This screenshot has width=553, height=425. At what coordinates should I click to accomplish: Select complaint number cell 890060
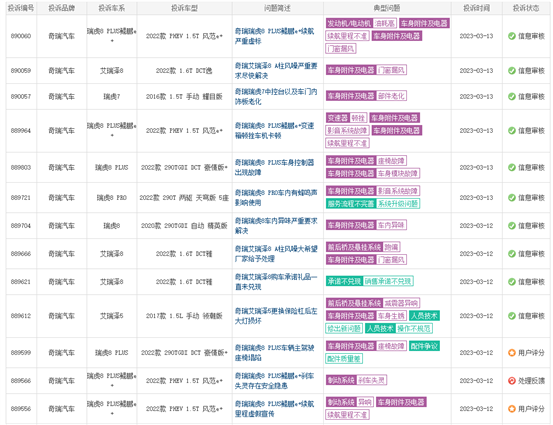(21, 36)
